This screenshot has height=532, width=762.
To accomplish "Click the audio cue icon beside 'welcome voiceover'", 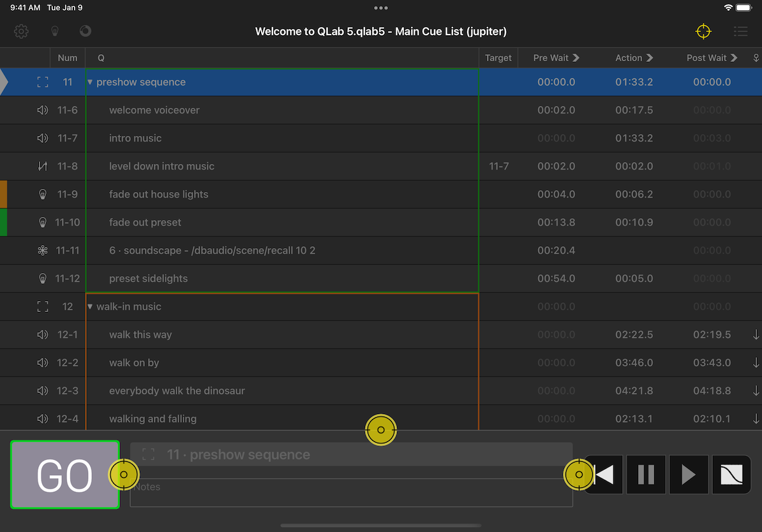I will (x=42, y=110).
